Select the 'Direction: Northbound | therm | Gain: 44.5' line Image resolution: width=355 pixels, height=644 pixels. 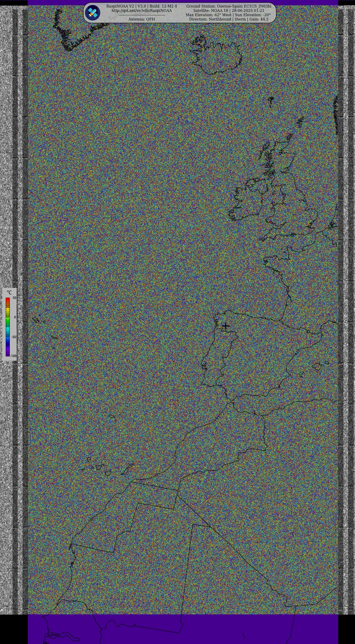pyautogui.click(x=229, y=19)
